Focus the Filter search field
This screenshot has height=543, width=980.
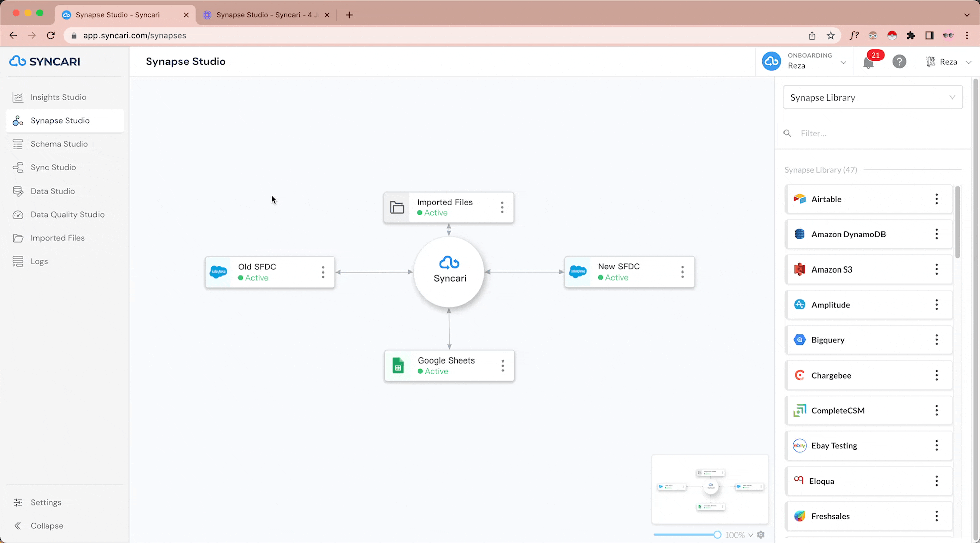tap(872, 133)
